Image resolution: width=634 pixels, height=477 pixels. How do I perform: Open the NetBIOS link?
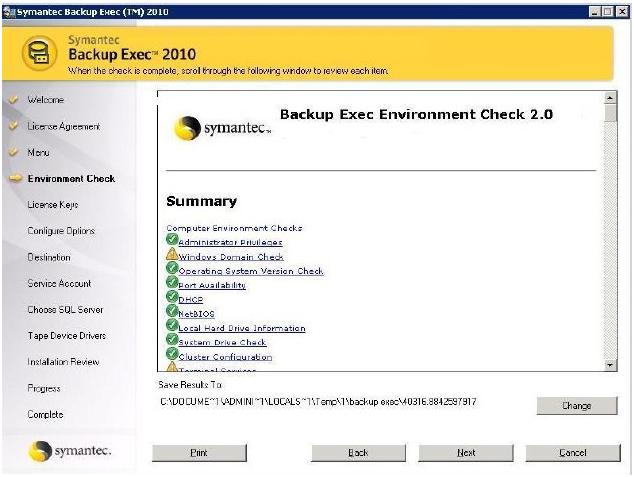[x=196, y=314]
